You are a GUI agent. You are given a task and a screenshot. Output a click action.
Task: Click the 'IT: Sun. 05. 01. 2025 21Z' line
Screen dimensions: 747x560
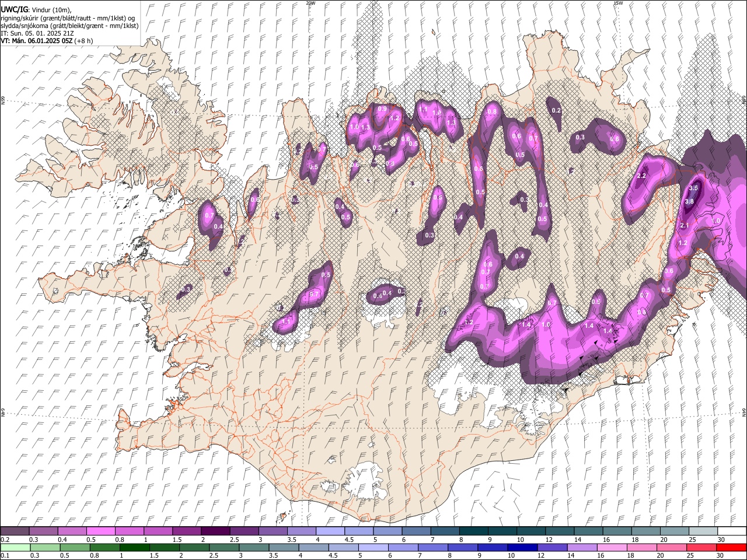click(x=37, y=34)
